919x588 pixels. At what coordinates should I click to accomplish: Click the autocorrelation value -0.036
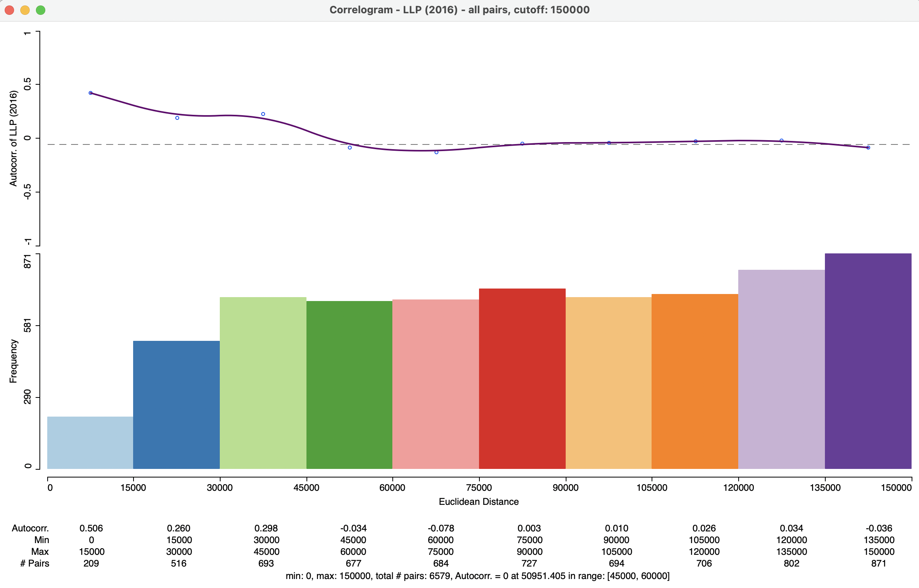pyautogui.click(x=879, y=528)
